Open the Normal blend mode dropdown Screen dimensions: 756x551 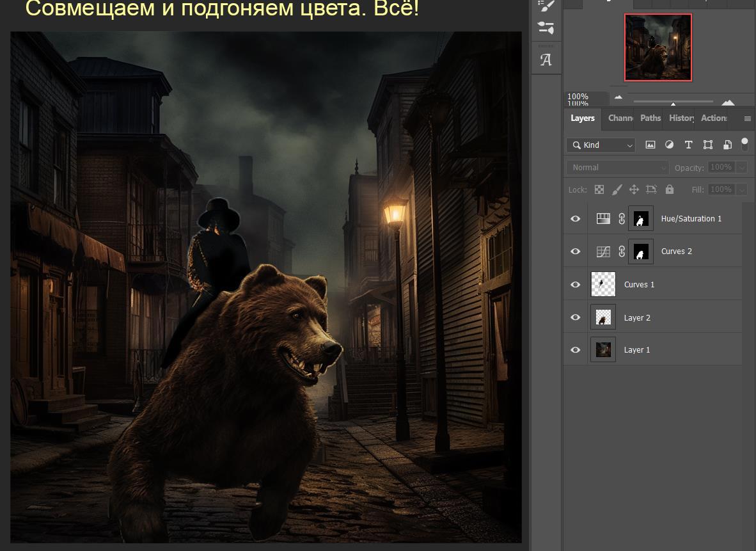(x=617, y=168)
